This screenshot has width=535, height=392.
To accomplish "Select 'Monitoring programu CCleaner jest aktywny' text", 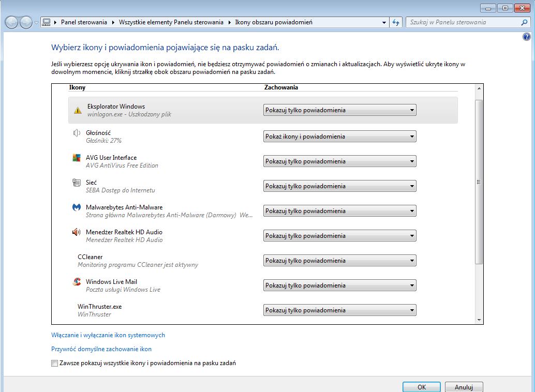I will click(138, 265).
